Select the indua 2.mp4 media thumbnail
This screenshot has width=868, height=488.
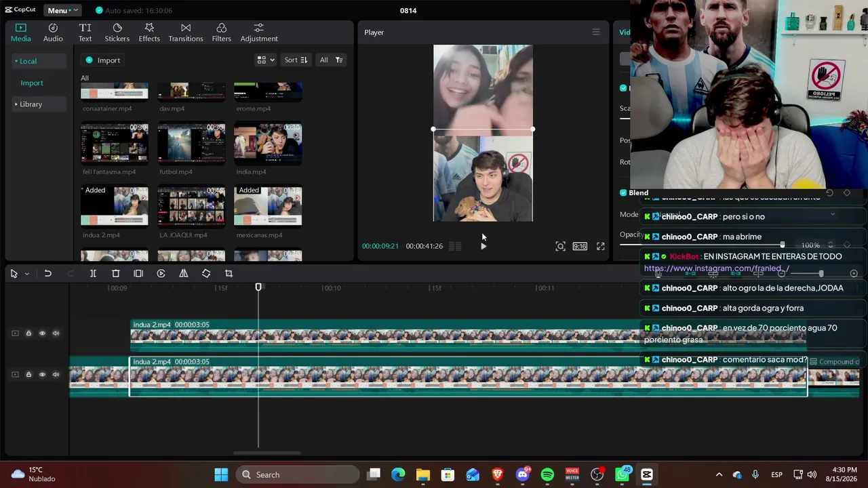click(114, 206)
